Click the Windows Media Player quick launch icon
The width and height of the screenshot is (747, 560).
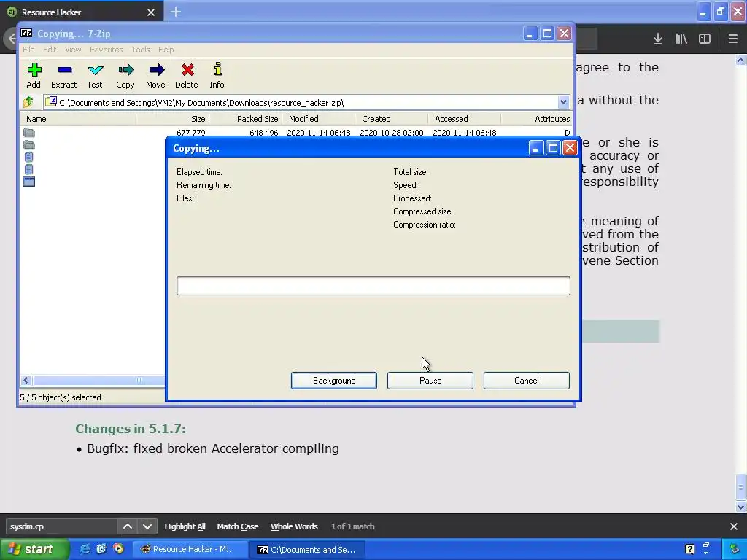click(118, 549)
